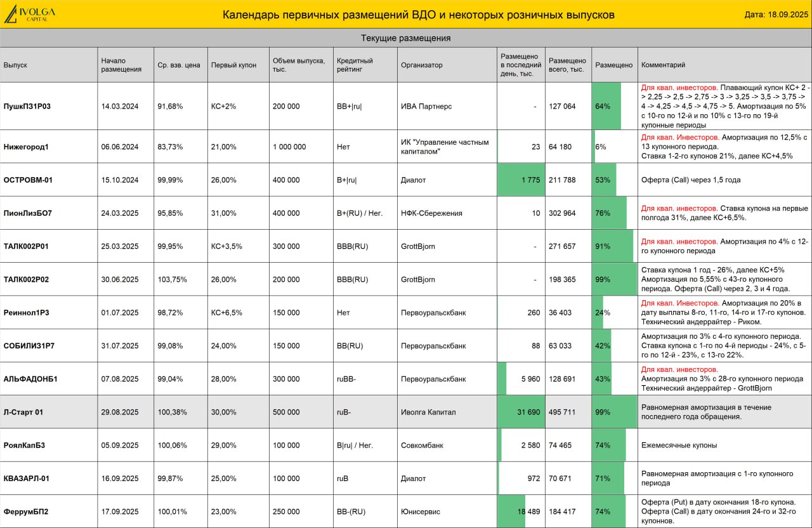
Task: Click the issue volume 1 000 000
Action: point(289,147)
